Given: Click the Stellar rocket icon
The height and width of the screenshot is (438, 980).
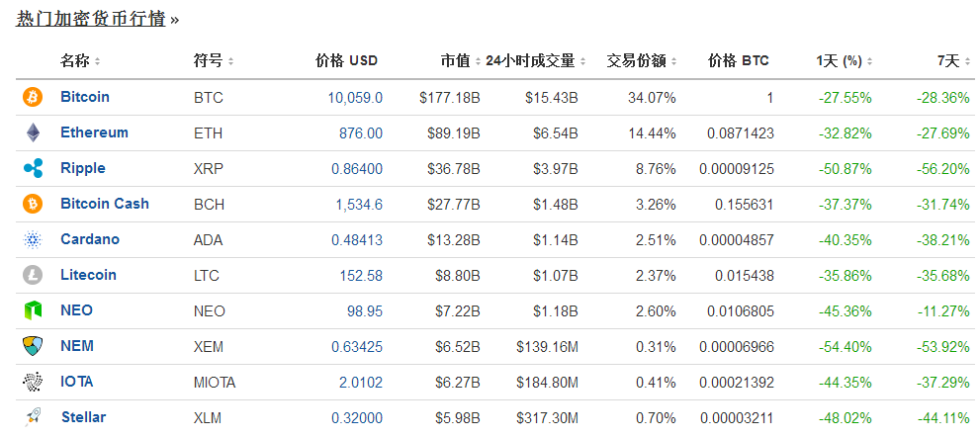Looking at the screenshot, I should 33,417.
